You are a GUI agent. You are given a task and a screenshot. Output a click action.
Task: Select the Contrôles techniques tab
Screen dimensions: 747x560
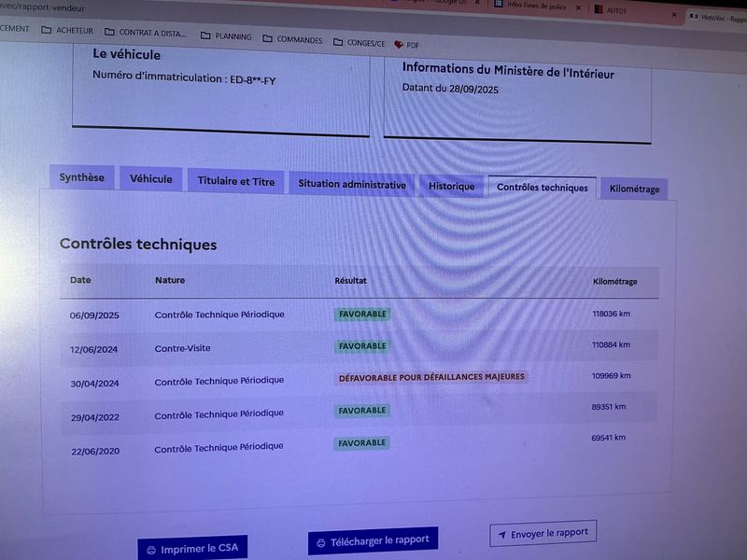(x=542, y=188)
